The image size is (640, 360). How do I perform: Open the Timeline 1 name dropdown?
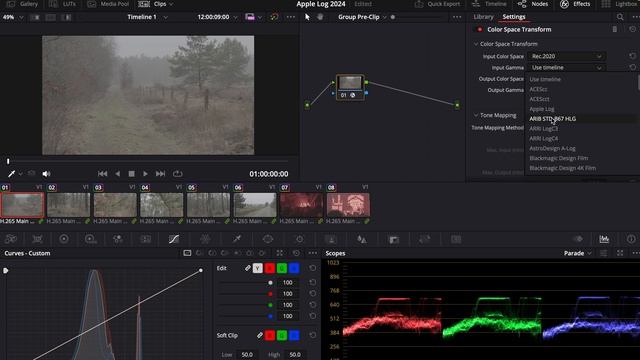tap(165, 17)
